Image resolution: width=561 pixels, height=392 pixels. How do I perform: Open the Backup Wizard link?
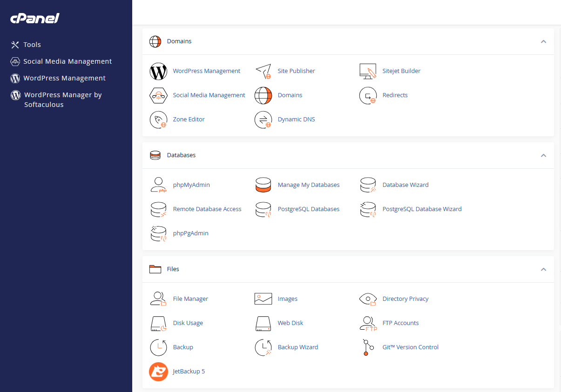tap(298, 347)
